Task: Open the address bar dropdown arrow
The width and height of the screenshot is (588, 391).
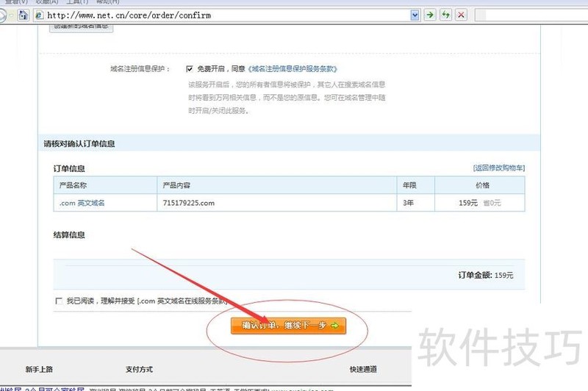Action: (x=415, y=15)
